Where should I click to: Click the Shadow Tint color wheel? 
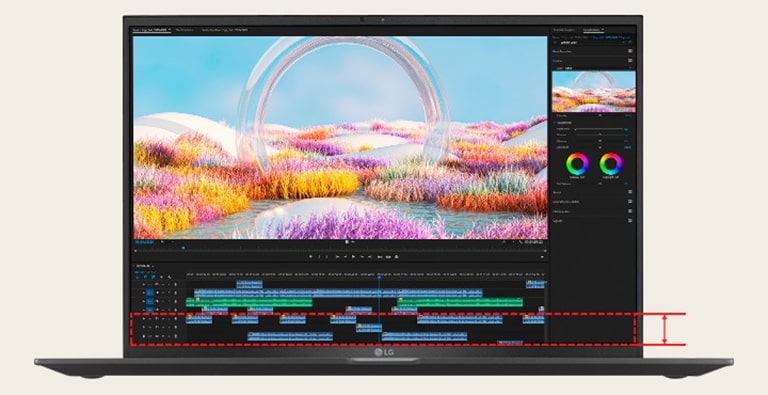click(x=577, y=164)
